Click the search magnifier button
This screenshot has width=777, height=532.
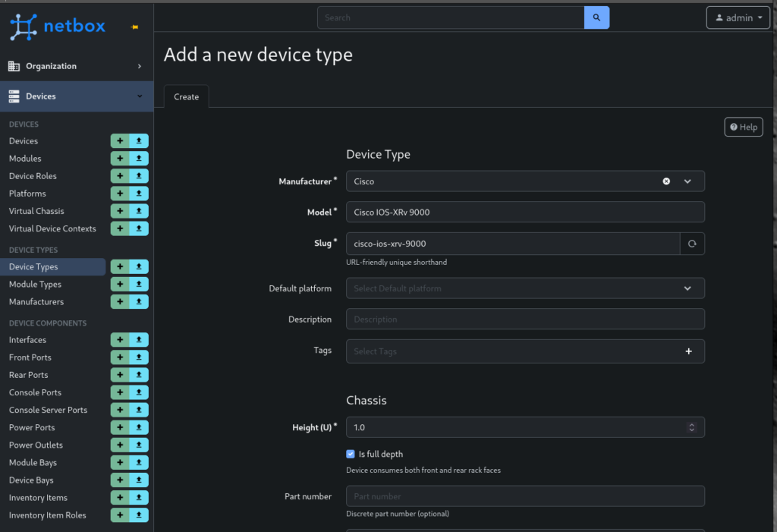pos(596,17)
